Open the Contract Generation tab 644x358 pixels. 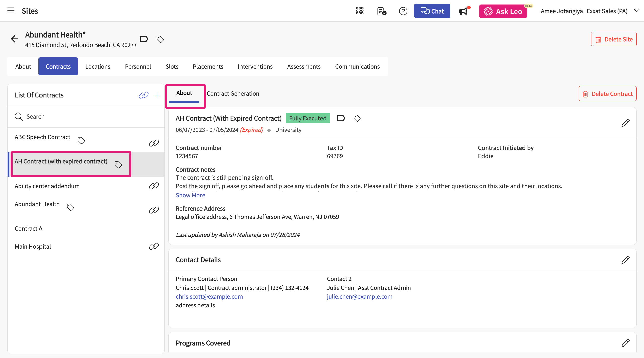233,94
